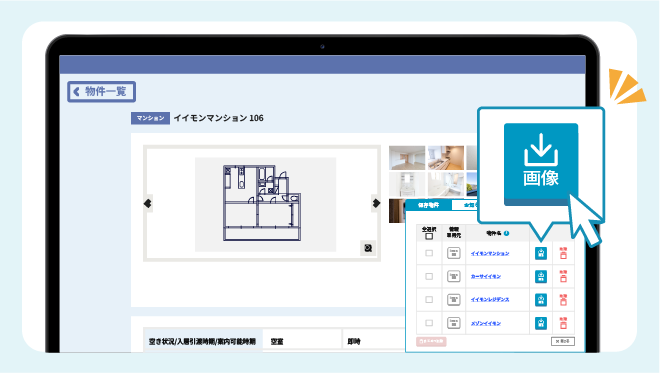
Task: Close the panel with 閉じる button
Action: point(563,341)
